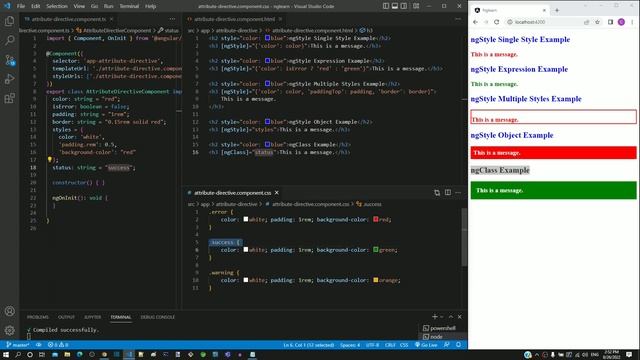Viewport: 640px width, 360px height.
Task: Click the master branch in status bar
Action: tap(18, 345)
